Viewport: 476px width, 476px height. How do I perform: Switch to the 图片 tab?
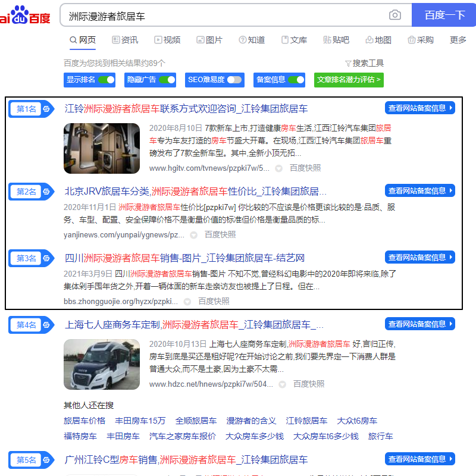pyautogui.click(x=209, y=40)
